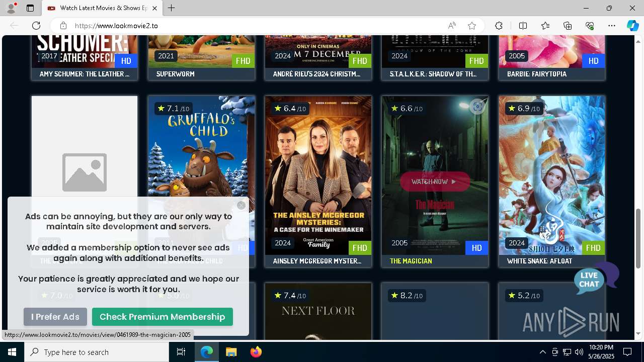The height and width of the screenshot is (362, 644).
Task: Toggle split screen view
Action: pos(523,26)
